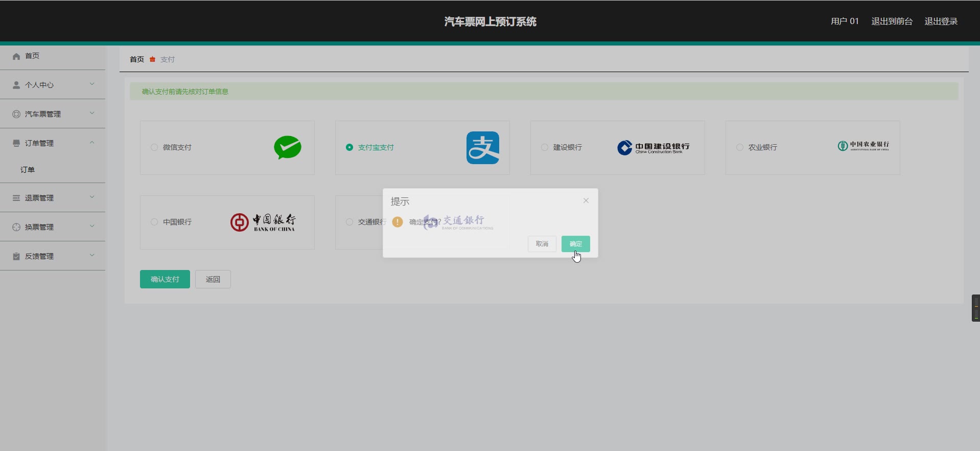Click the icon beside 订单管理

[x=16, y=143]
